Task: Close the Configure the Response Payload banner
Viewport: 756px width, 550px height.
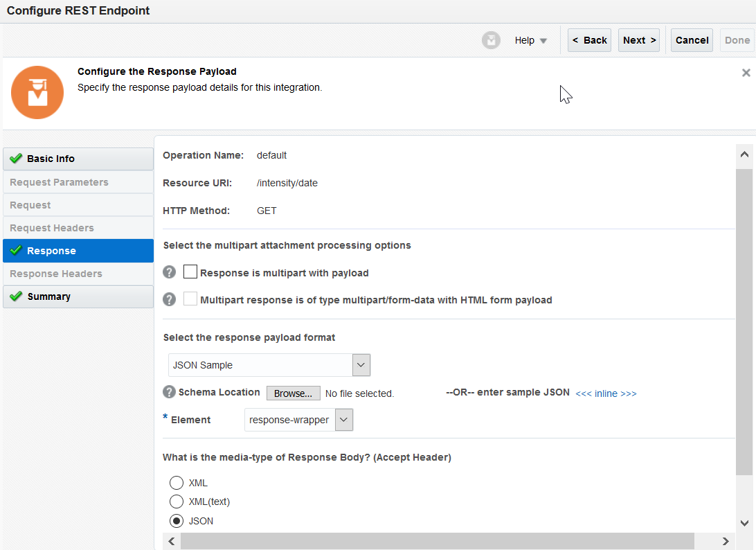Action: pos(746,73)
